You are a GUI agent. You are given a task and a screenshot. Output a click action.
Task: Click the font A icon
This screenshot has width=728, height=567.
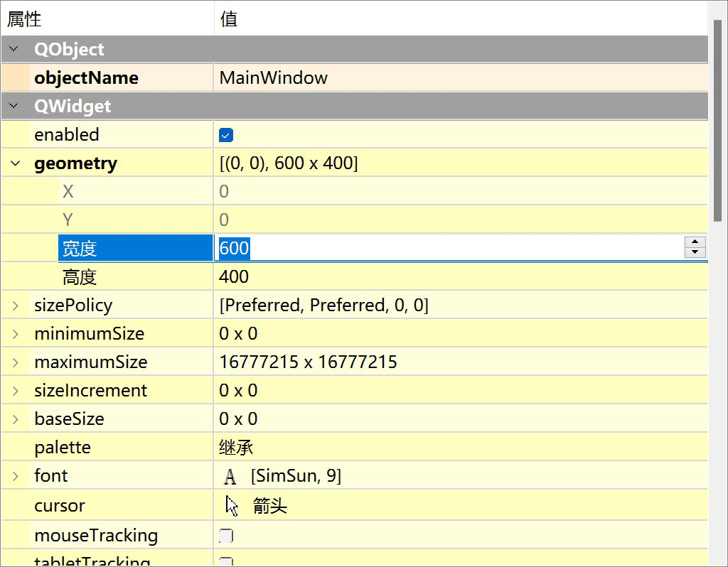[x=230, y=476]
